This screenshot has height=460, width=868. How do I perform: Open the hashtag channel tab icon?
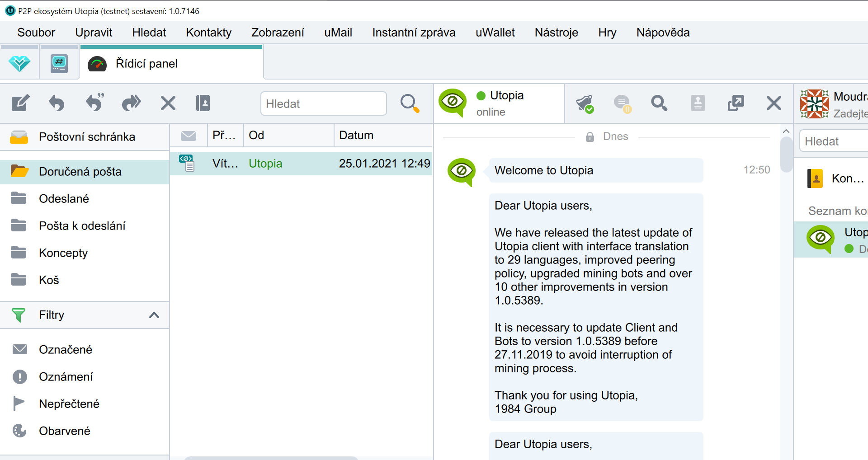click(x=59, y=64)
